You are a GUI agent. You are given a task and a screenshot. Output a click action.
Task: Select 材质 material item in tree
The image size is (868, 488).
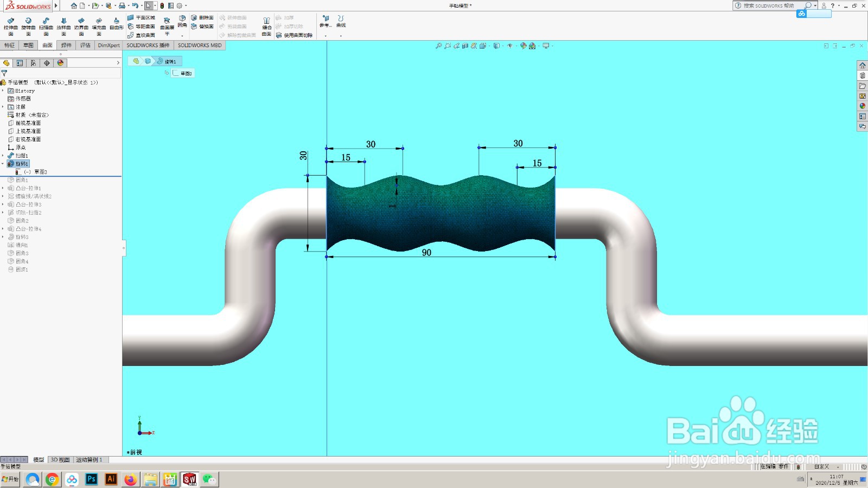(x=28, y=115)
